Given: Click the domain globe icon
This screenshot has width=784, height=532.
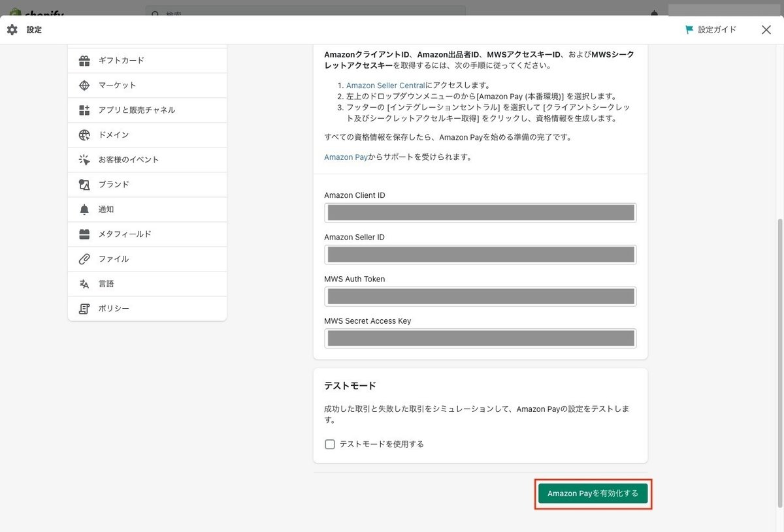Looking at the screenshot, I should coord(84,135).
